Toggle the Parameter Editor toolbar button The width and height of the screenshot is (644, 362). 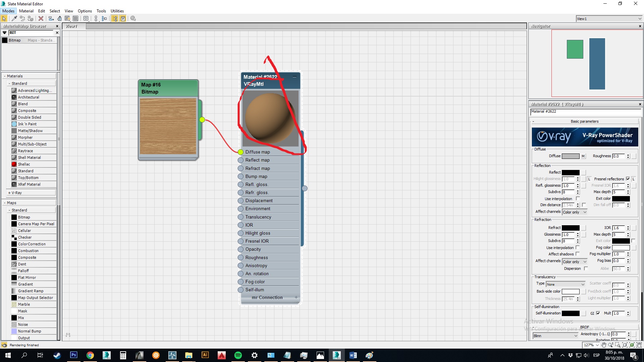click(123, 18)
